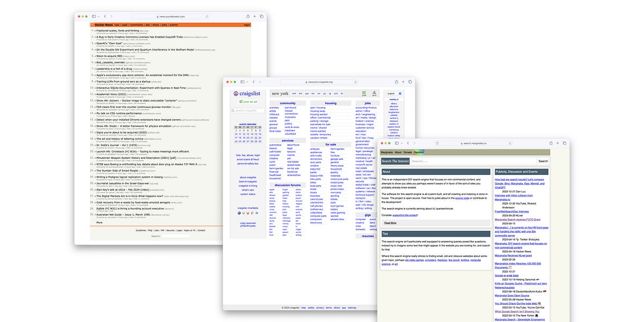Click the craigslist account icon in header
Image resolution: width=644 pixels, height=322 pixels.
point(374,93)
